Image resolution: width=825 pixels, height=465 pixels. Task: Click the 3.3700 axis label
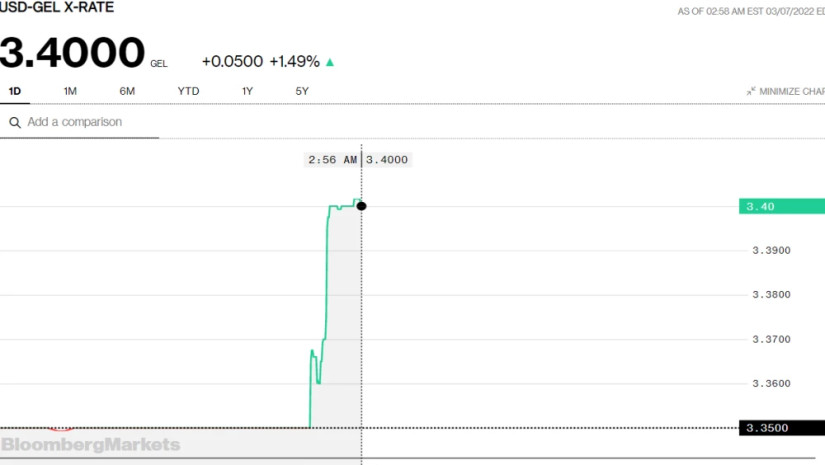pos(771,339)
